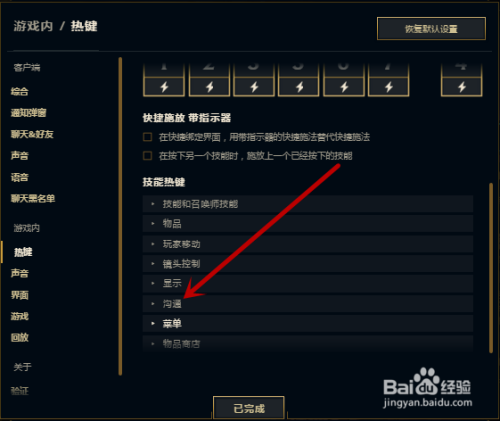Select 界面 in the 游戏内 sidebar
Screen dimensions: 500x421
[20, 295]
